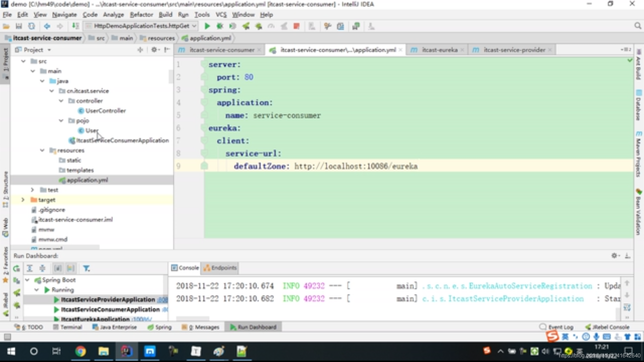Collapse the pojo package node
This screenshot has height=362, width=644.
point(61,121)
